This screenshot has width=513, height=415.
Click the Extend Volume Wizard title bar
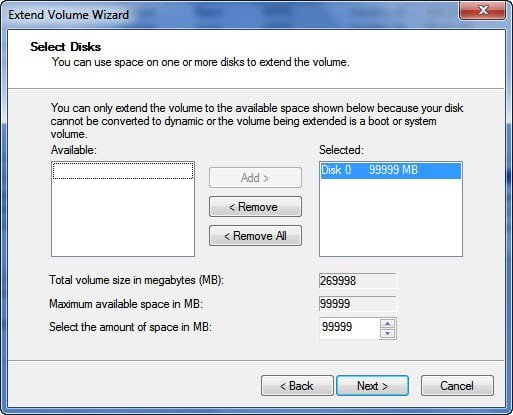[x=233, y=15]
